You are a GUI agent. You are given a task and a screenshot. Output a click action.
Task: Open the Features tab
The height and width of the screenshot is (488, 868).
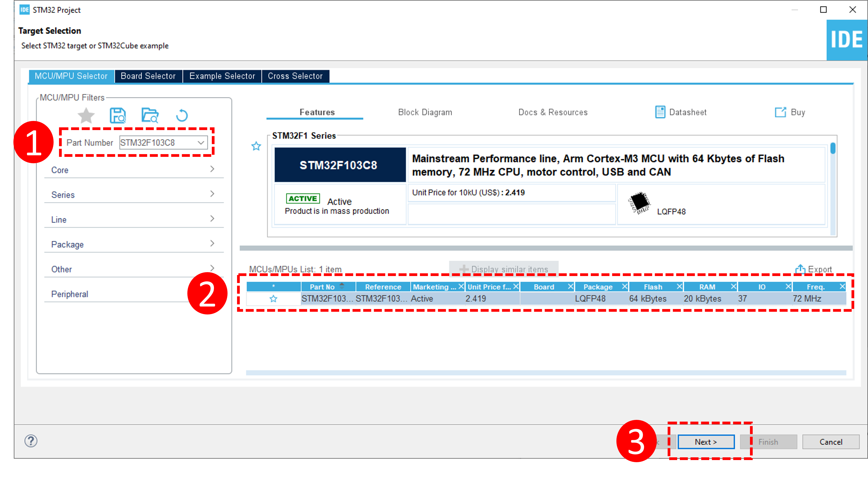pos(317,112)
